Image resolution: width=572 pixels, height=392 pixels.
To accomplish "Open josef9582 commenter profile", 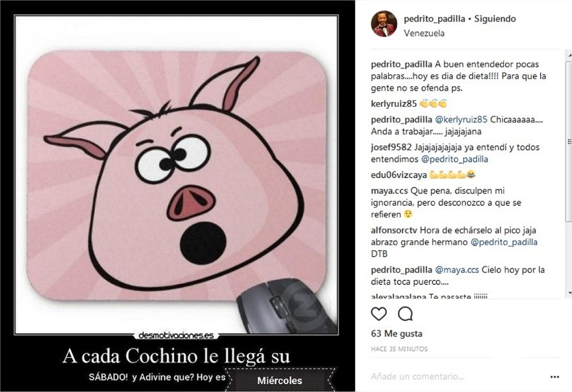I will pyautogui.click(x=391, y=147).
